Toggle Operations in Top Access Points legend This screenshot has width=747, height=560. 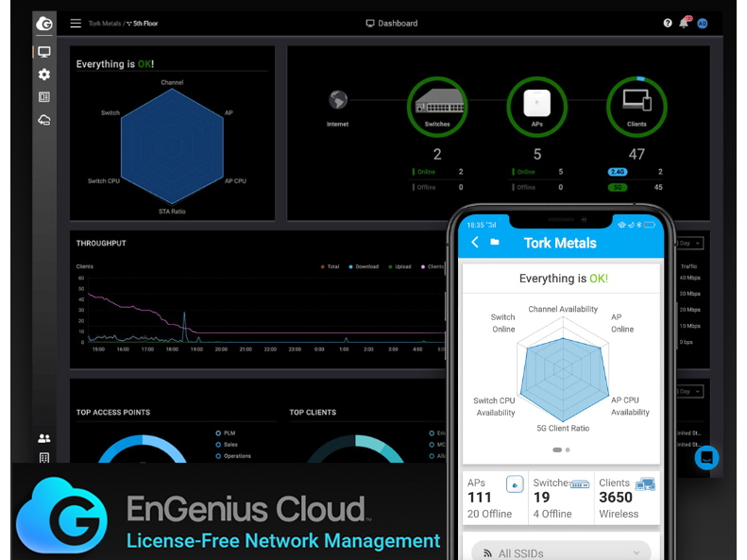pyautogui.click(x=233, y=456)
